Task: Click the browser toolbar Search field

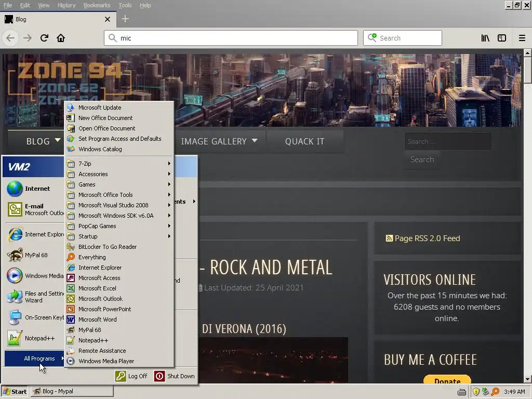Action: [x=403, y=38]
